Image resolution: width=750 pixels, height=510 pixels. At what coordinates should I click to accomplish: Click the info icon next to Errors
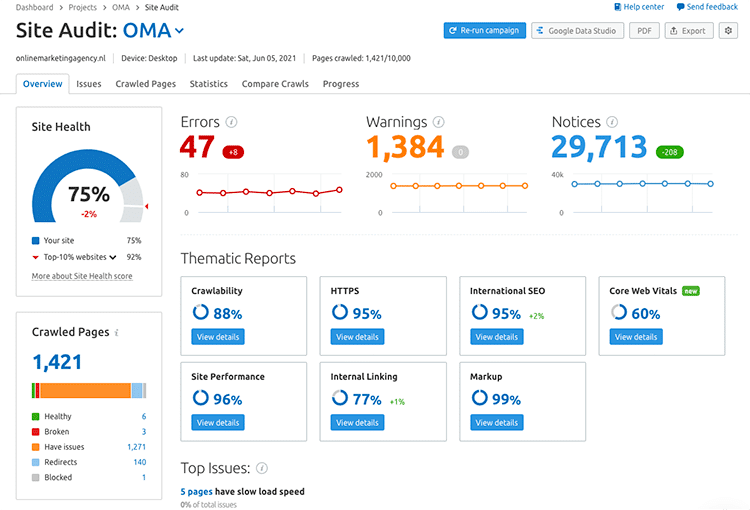232,122
